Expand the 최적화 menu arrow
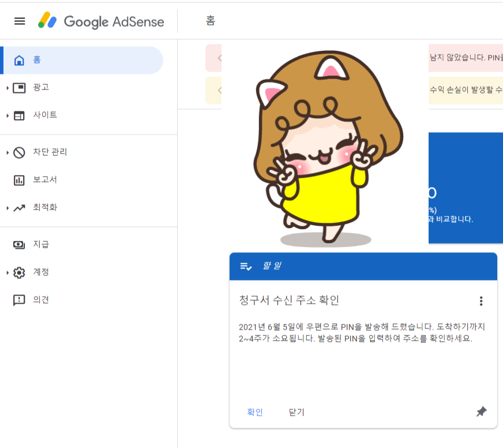 pyautogui.click(x=7, y=208)
